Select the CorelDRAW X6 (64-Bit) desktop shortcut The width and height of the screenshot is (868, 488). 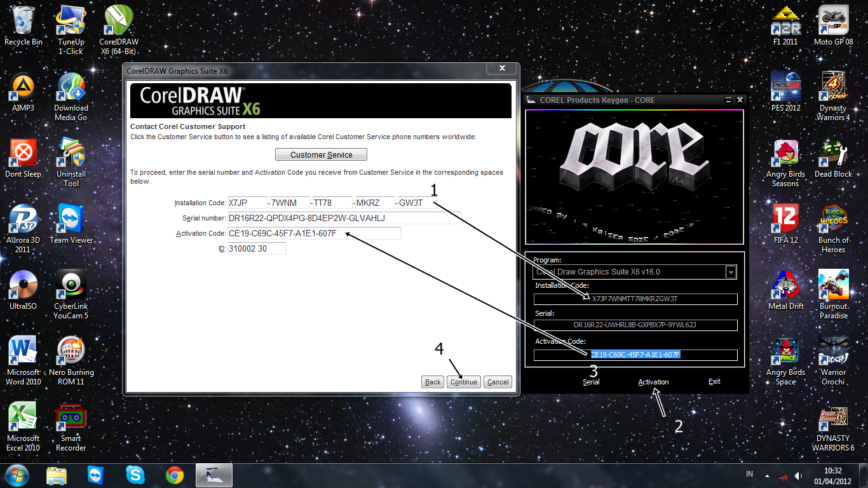click(119, 30)
